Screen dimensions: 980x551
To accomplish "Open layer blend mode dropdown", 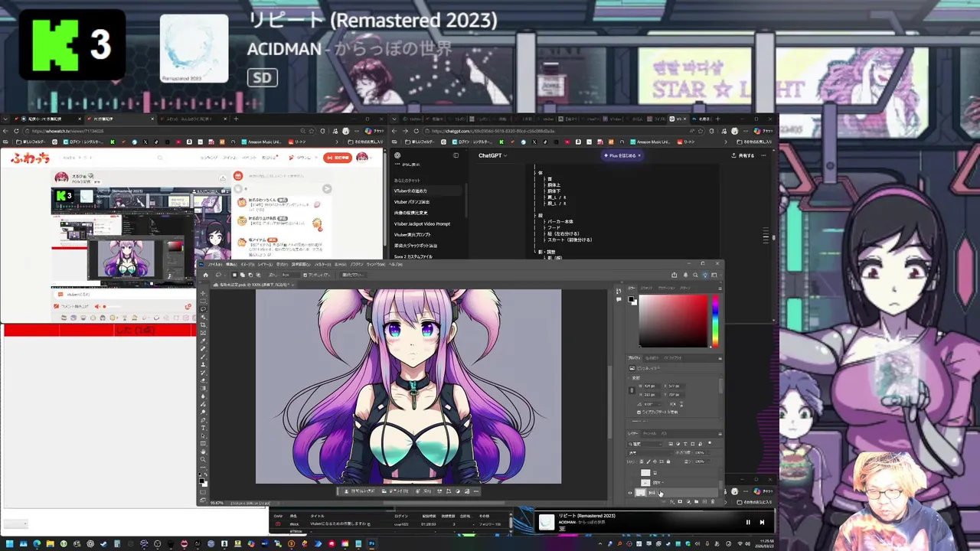I will [648, 453].
